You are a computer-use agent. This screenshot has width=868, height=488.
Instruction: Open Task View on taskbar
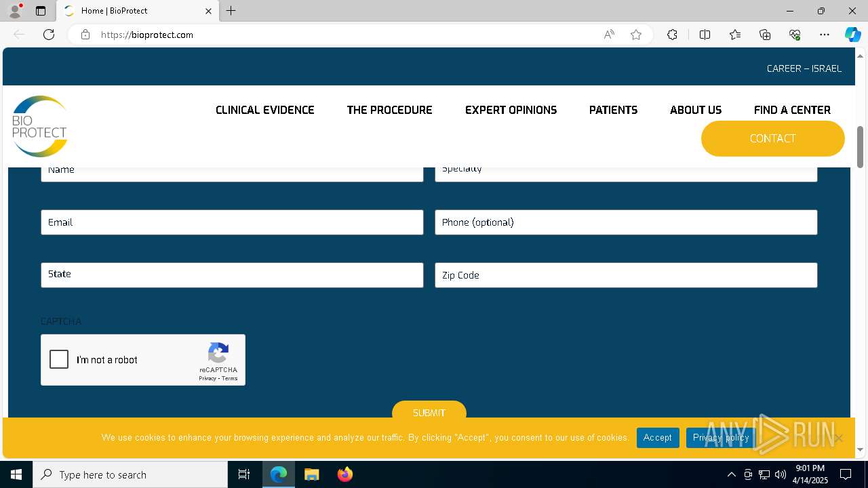[244, 474]
